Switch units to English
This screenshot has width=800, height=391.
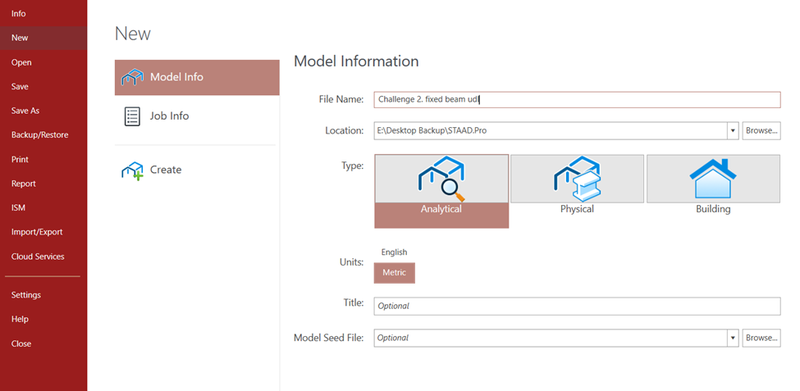coord(394,252)
